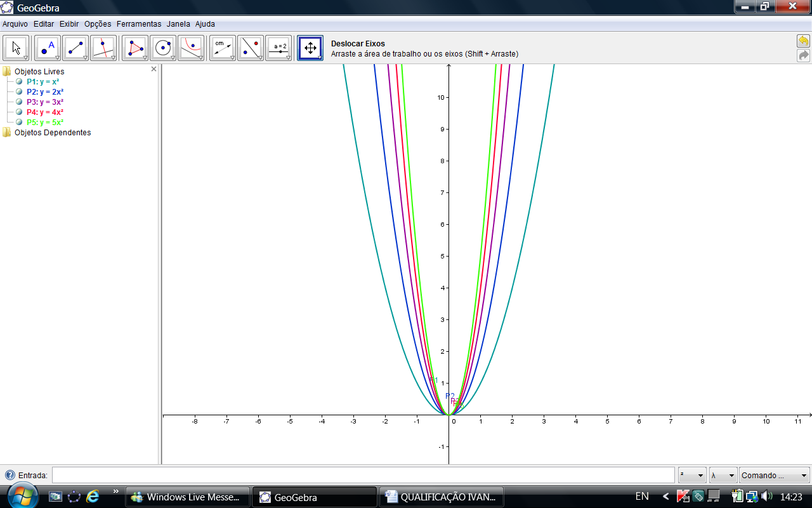Open the Editar menu

pyautogui.click(x=44, y=24)
